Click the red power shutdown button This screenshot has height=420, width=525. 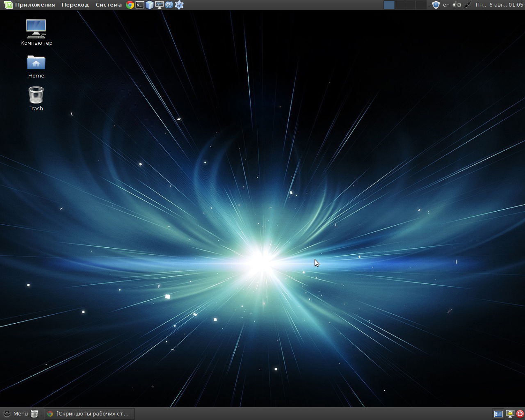coord(520,414)
